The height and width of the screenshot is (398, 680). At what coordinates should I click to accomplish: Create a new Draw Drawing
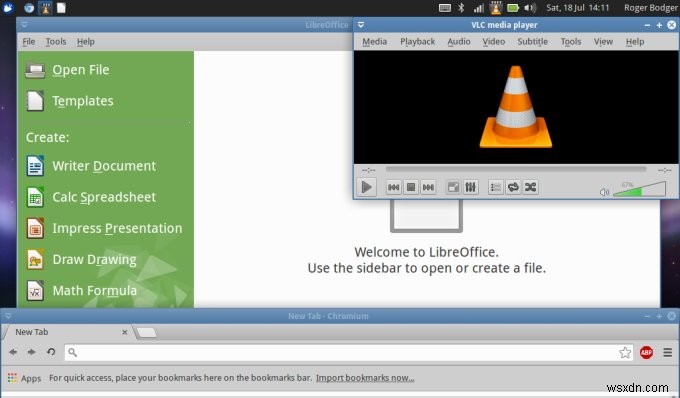(94, 260)
